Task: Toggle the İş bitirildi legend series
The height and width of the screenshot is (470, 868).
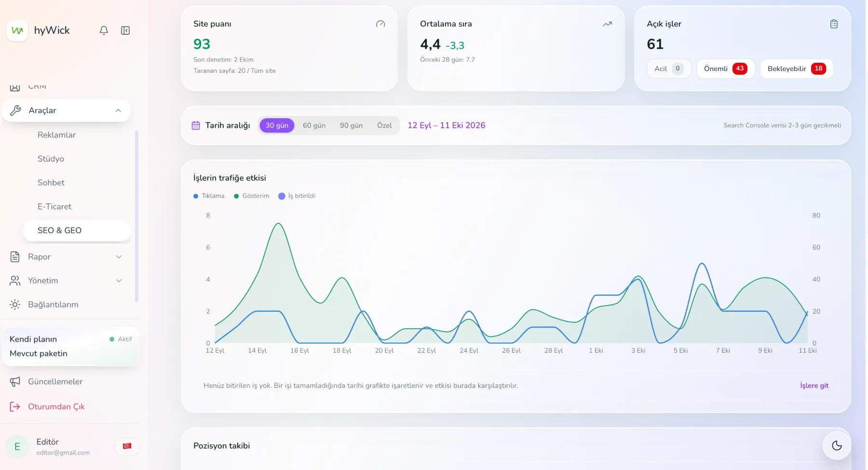Action: pos(297,196)
